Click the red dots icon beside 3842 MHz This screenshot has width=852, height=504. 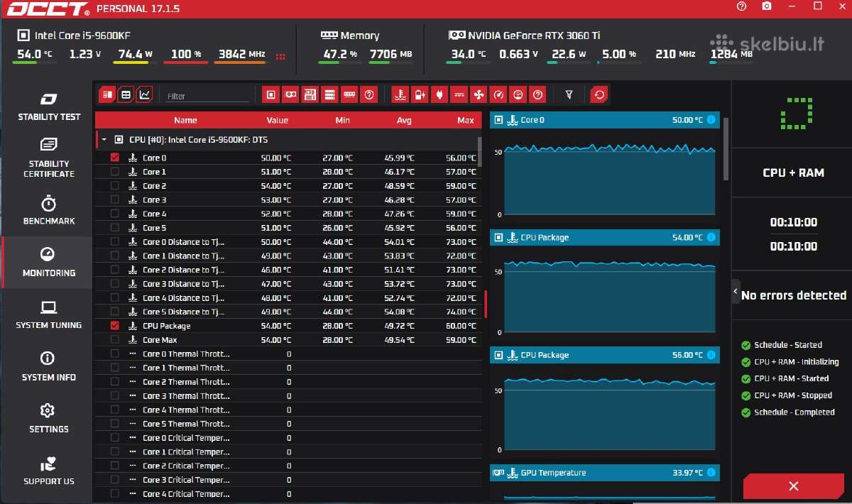[x=281, y=56]
